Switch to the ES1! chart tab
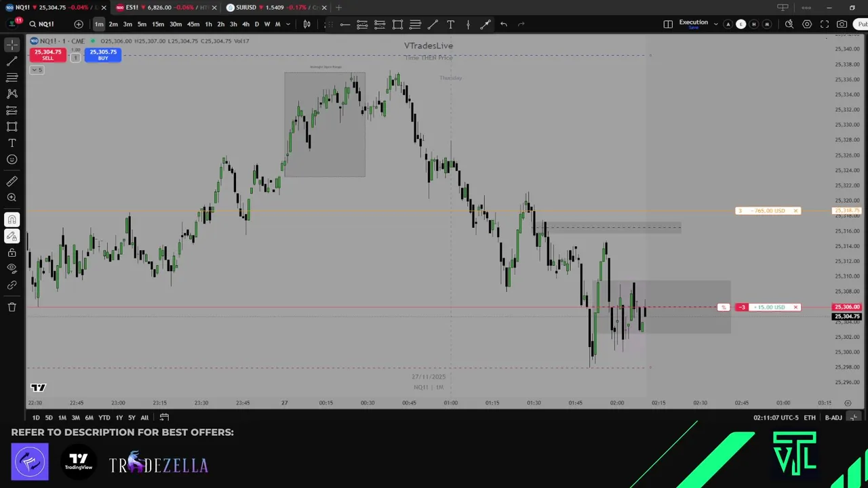 pyautogui.click(x=163, y=7)
